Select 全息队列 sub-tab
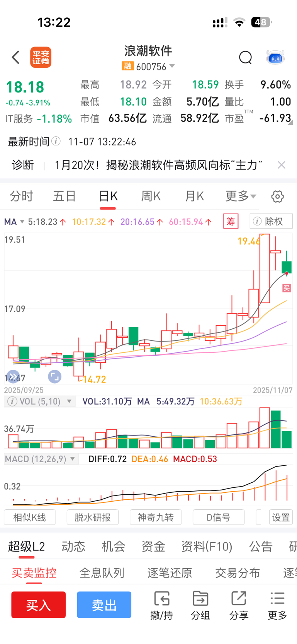 (102, 572)
